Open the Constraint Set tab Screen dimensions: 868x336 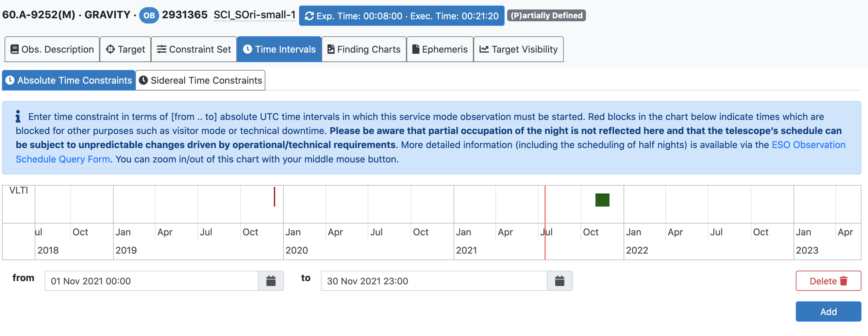coord(194,49)
